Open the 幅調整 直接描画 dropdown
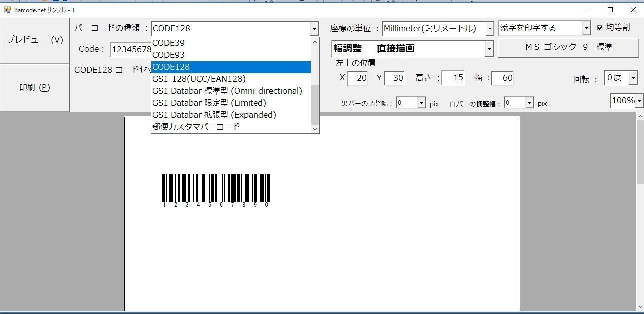 point(488,48)
